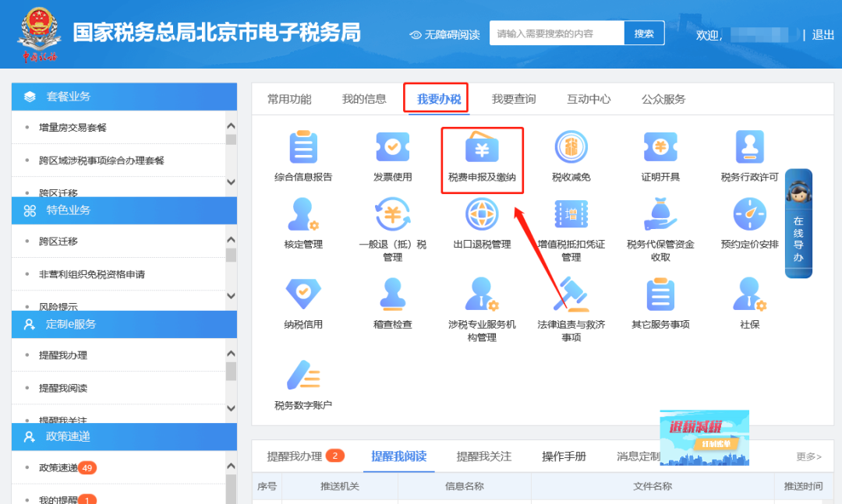Image resolution: width=842 pixels, height=504 pixels.
Task: Select the 税收减免 icon
Action: (x=571, y=148)
